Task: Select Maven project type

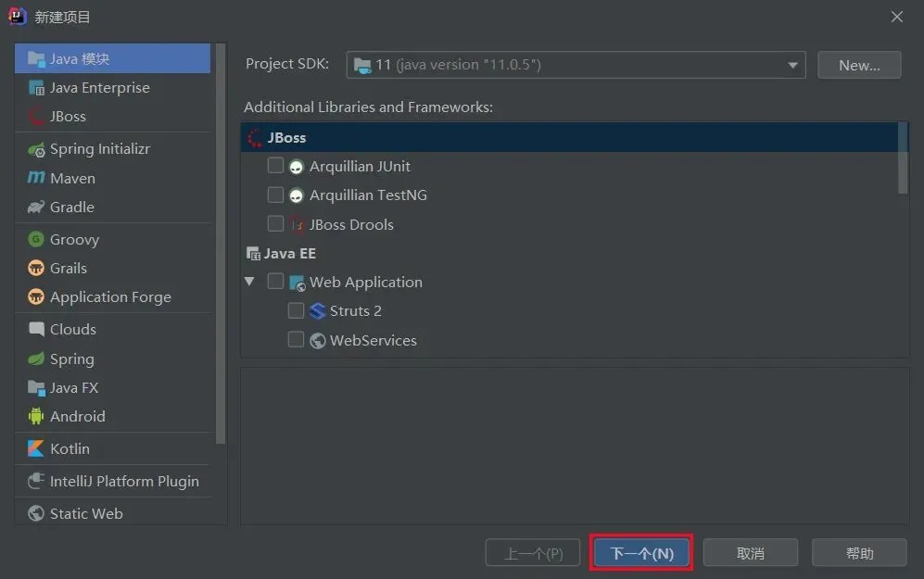Action: coord(112,178)
